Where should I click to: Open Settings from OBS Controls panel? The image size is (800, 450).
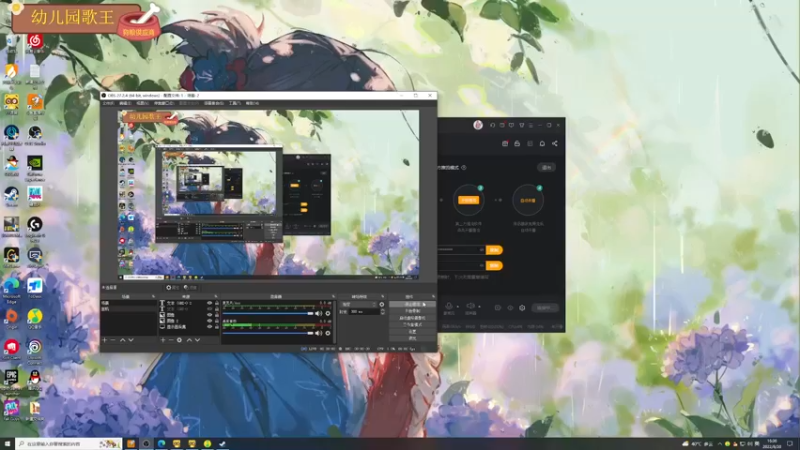[x=412, y=332]
